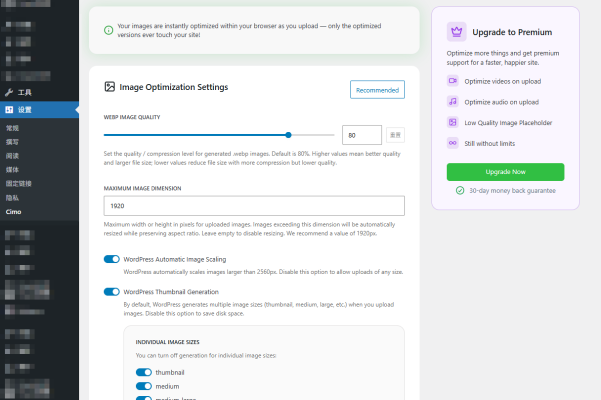This screenshot has height=400, width=601.
Task: Disable WordPress Automatic Image Scaling toggle
Action: (112, 259)
